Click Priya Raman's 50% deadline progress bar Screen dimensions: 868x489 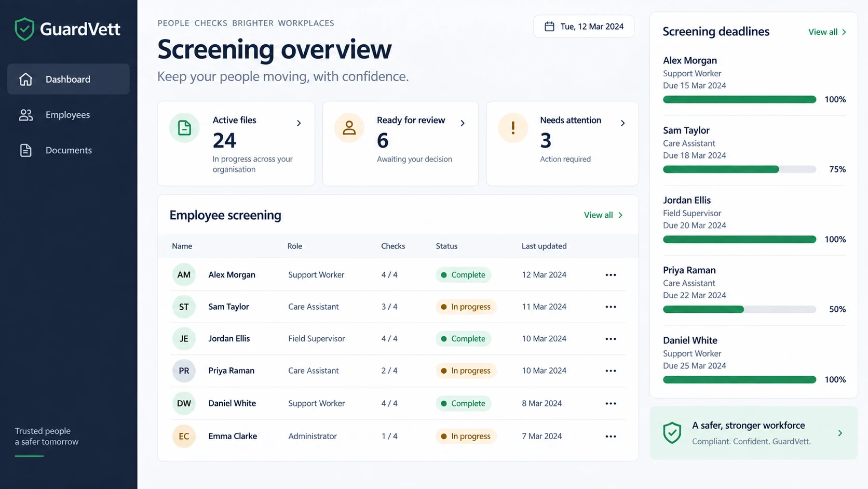739,309
